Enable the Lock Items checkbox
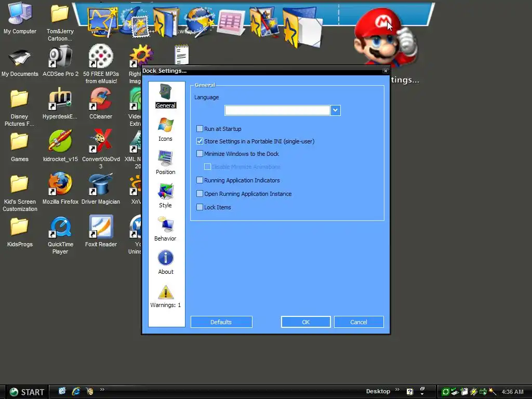 coord(199,207)
